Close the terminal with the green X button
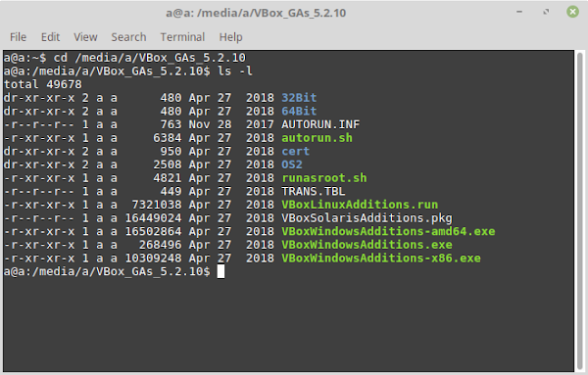The image size is (588, 375). 572,12
